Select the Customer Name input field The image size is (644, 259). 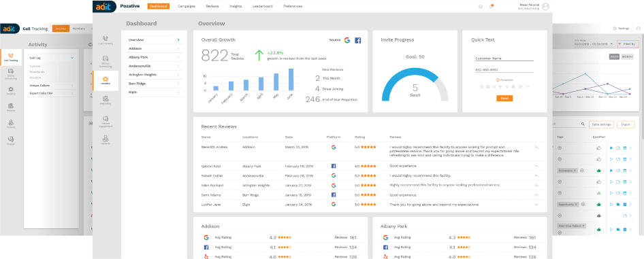coord(504,58)
